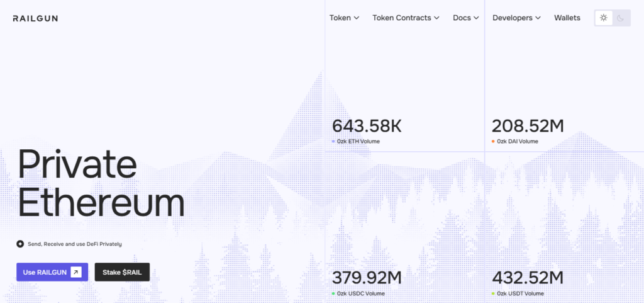Expand the Token Contracts menu

click(406, 18)
